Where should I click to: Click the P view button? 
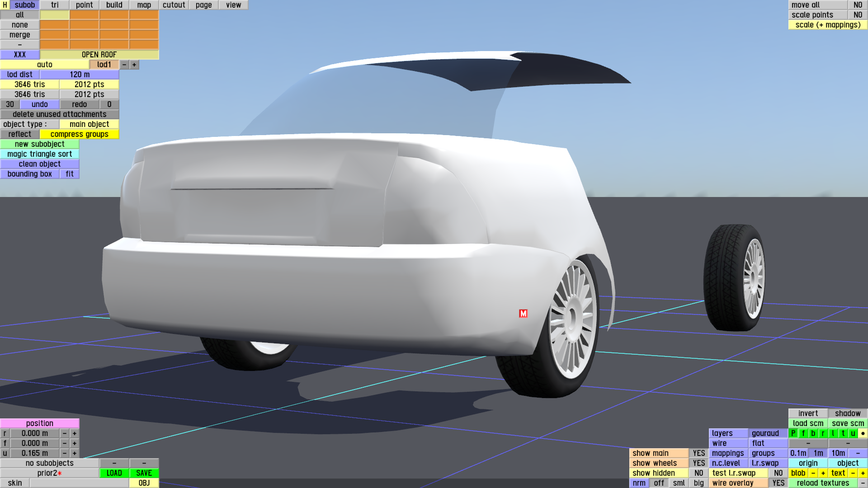[793, 433]
